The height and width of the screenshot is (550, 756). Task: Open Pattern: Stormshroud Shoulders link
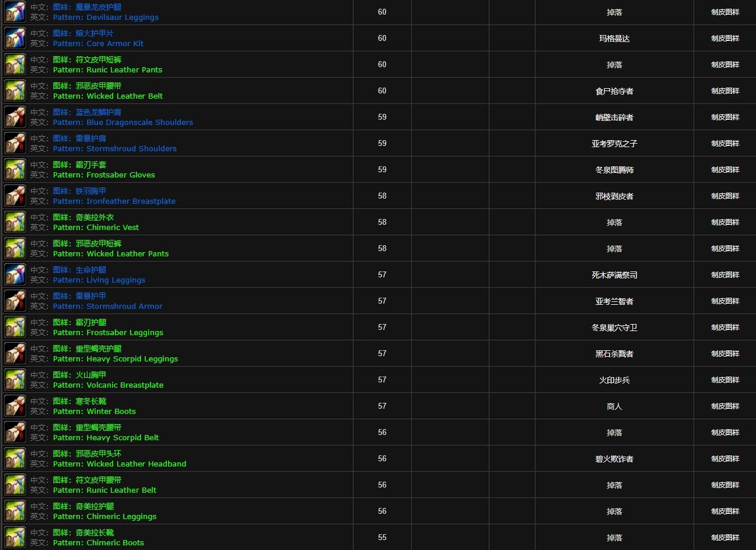click(x=114, y=149)
